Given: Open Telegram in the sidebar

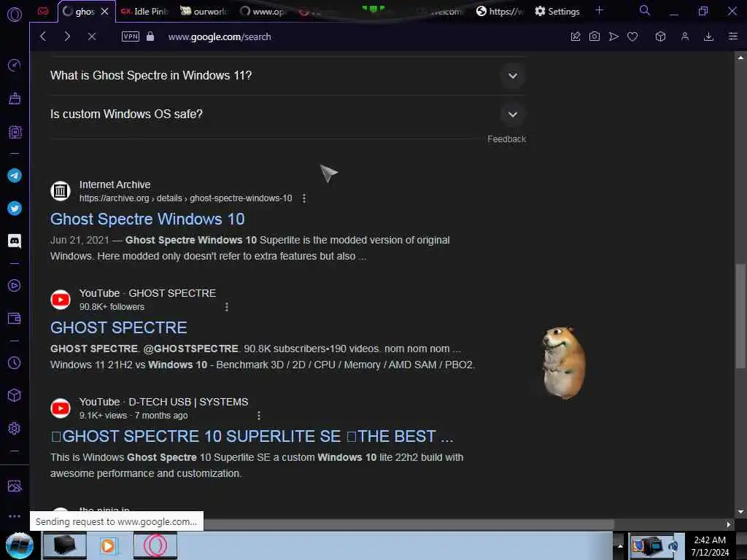Looking at the screenshot, I should click(x=15, y=176).
